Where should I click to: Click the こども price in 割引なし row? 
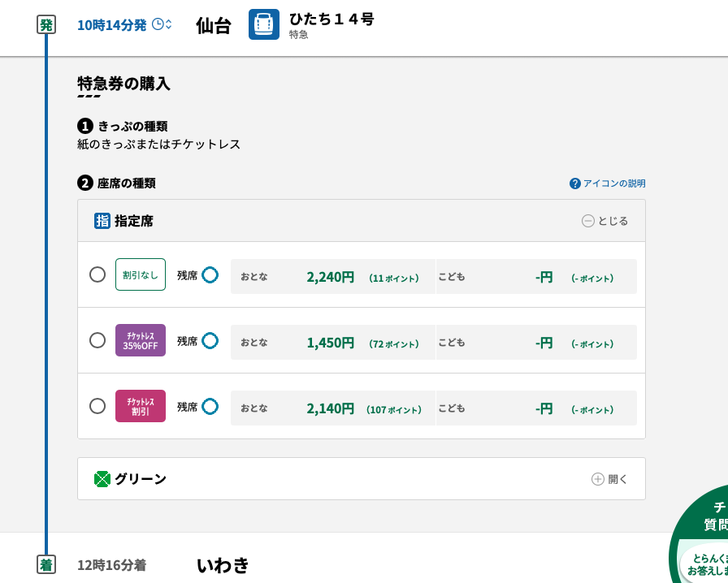pyautogui.click(x=544, y=277)
